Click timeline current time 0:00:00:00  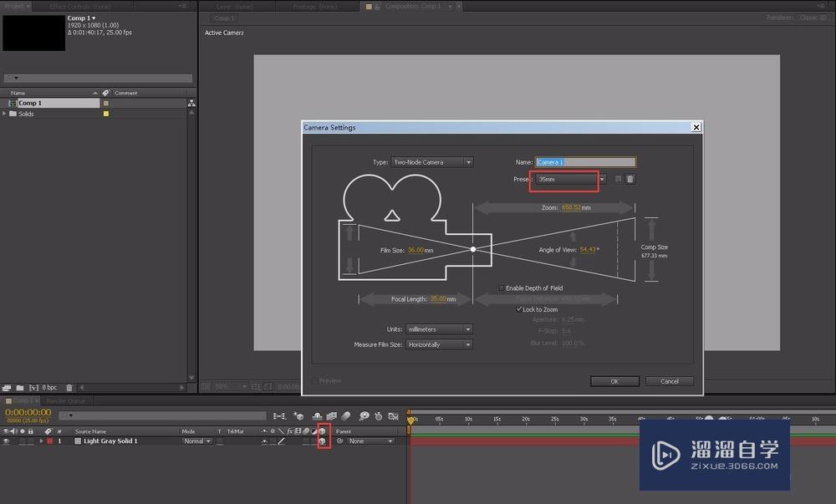[x=28, y=412]
